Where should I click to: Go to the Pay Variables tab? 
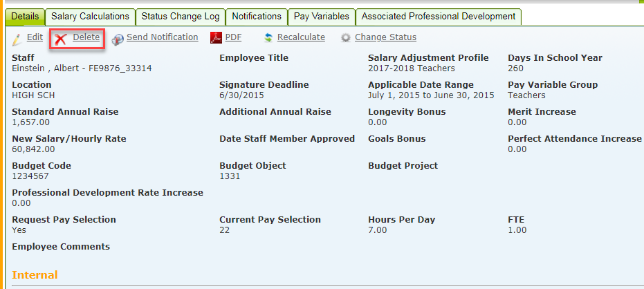pos(322,17)
